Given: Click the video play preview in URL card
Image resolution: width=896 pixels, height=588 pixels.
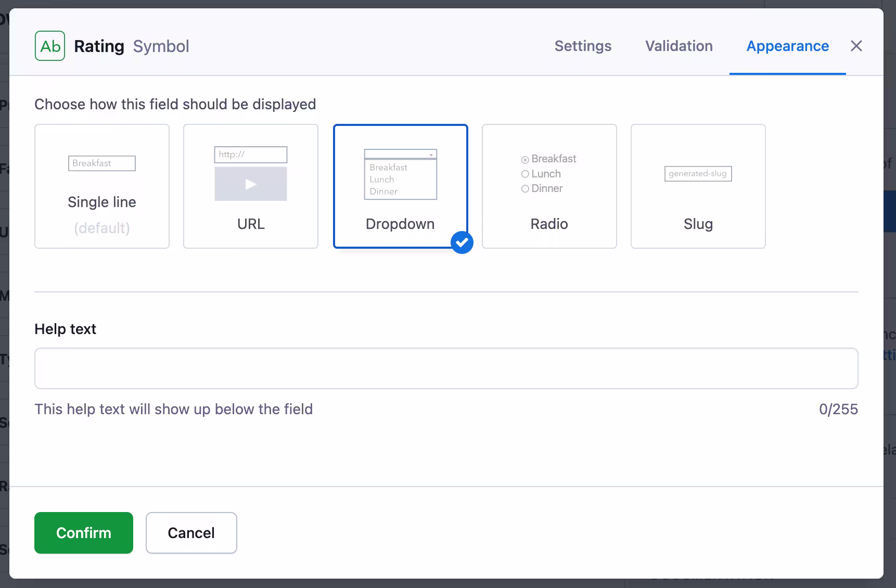Looking at the screenshot, I should click(x=251, y=184).
